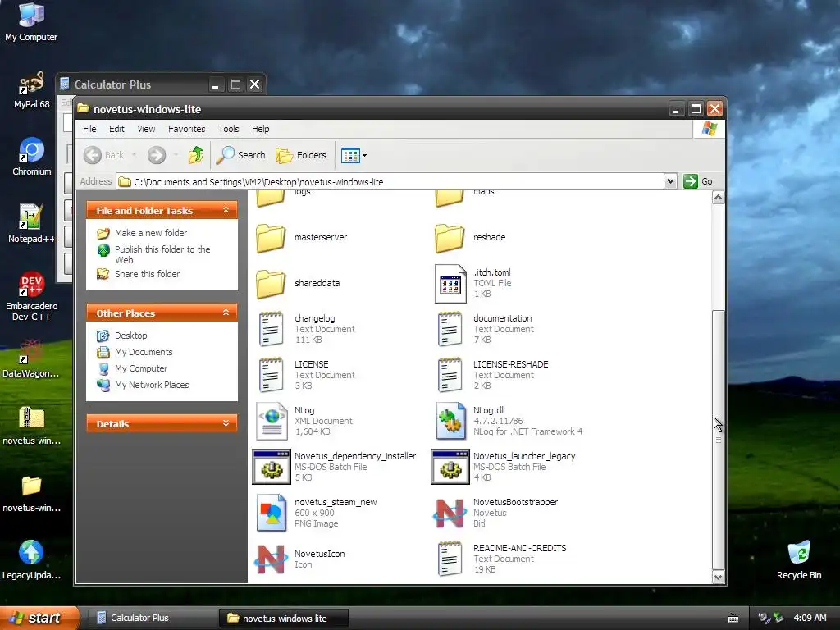Click the novetus-windows-lite taskbar button
This screenshot has height=630, width=840.
pos(284,619)
